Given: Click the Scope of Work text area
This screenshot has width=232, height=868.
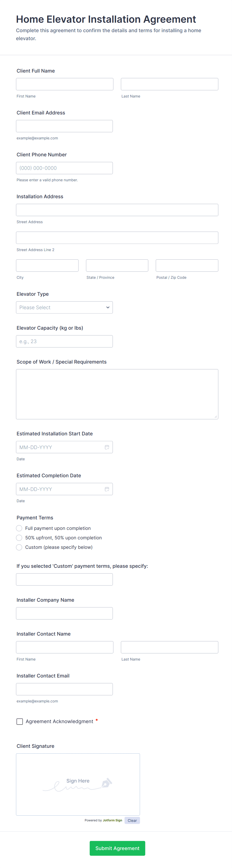Looking at the screenshot, I should click(117, 394).
